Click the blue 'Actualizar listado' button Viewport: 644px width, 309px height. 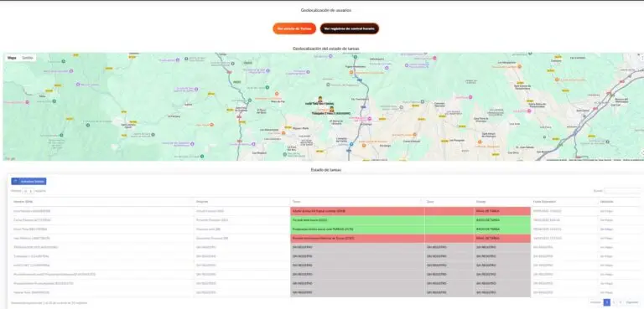point(29,182)
